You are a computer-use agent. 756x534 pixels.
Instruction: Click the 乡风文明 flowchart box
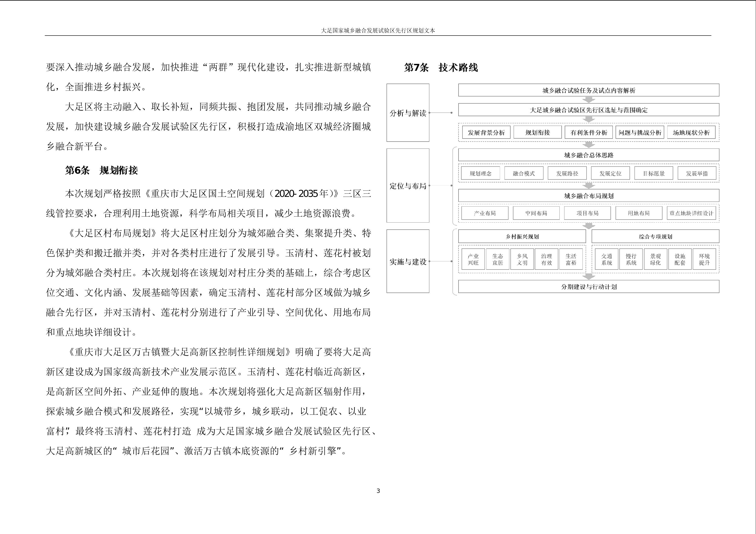tap(522, 259)
